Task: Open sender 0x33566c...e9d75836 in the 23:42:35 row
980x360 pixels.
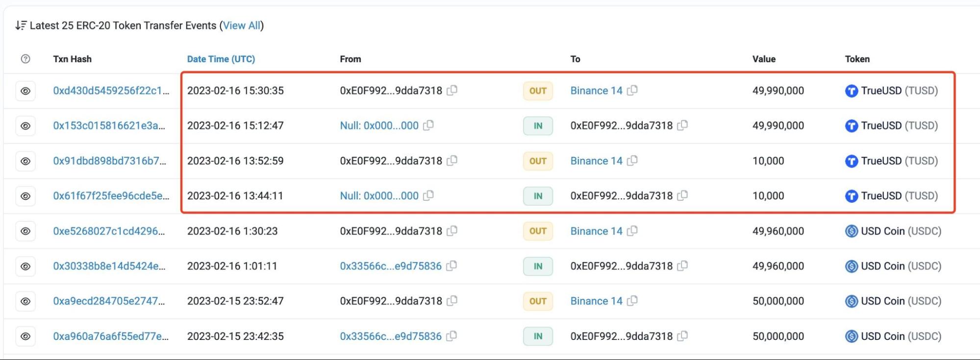Action: 390,336
